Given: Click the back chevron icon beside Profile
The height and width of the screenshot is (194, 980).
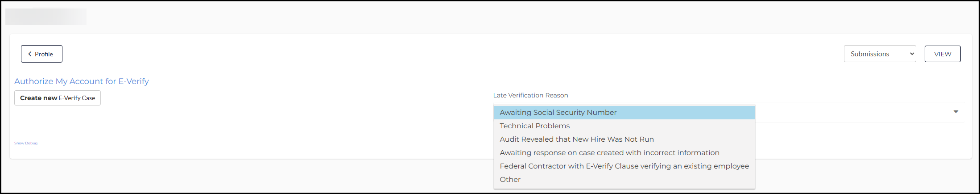Looking at the screenshot, I should click(30, 54).
